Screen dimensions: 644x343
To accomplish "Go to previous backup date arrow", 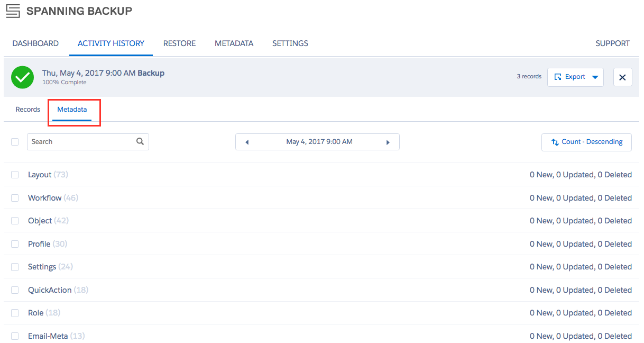I will click(247, 142).
